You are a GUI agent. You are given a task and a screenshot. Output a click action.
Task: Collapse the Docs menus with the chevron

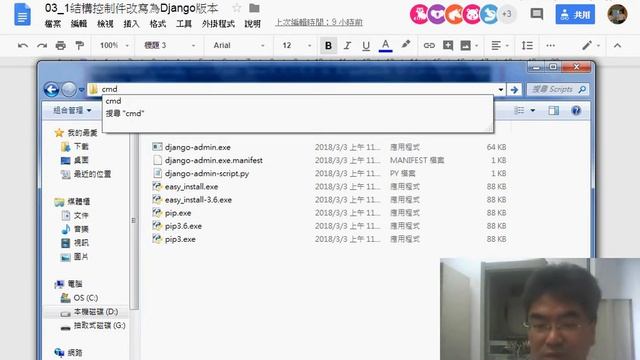(617, 45)
